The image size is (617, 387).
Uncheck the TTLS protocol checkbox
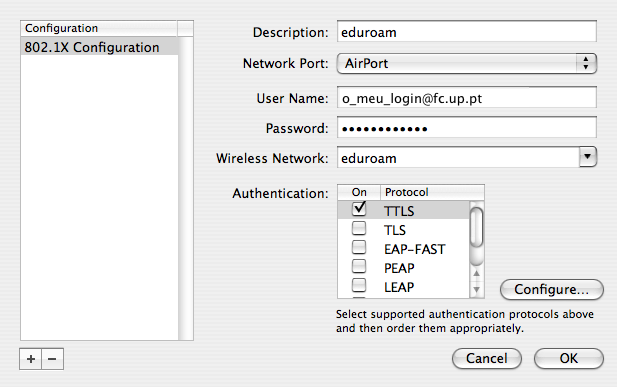359,209
